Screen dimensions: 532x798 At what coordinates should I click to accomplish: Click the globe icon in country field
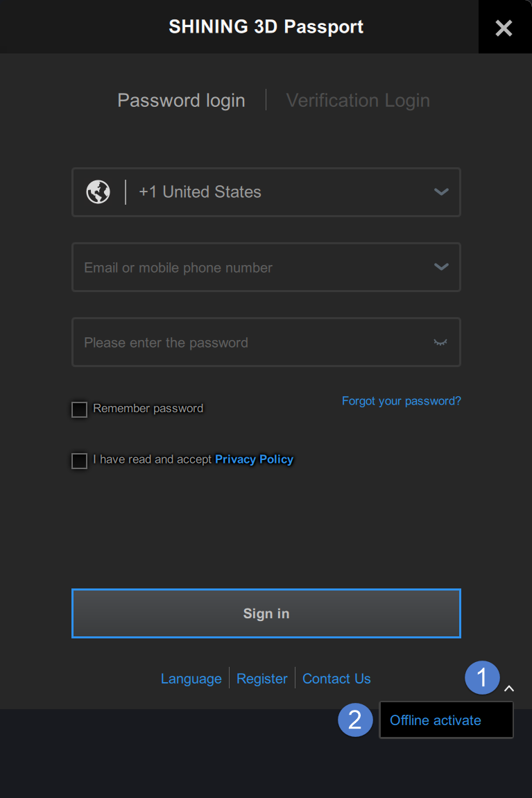(x=98, y=192)
